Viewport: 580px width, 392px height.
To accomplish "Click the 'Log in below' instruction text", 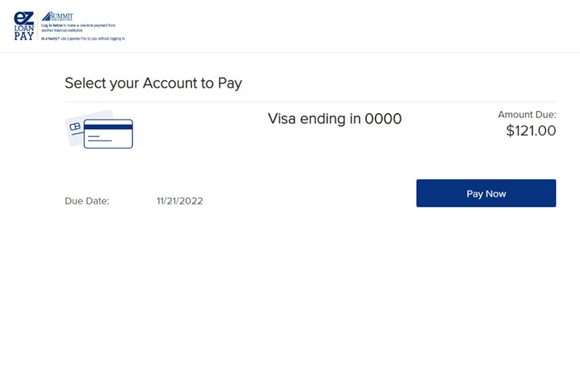I will (x=78, y=28).
